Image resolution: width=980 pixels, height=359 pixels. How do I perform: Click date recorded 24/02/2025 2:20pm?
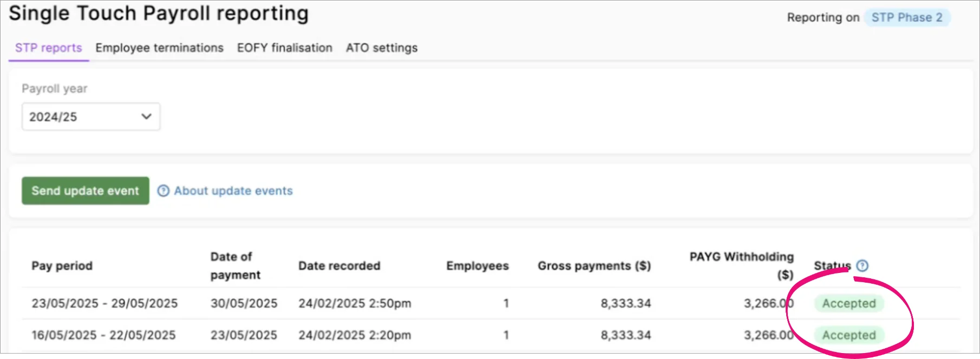355,335
